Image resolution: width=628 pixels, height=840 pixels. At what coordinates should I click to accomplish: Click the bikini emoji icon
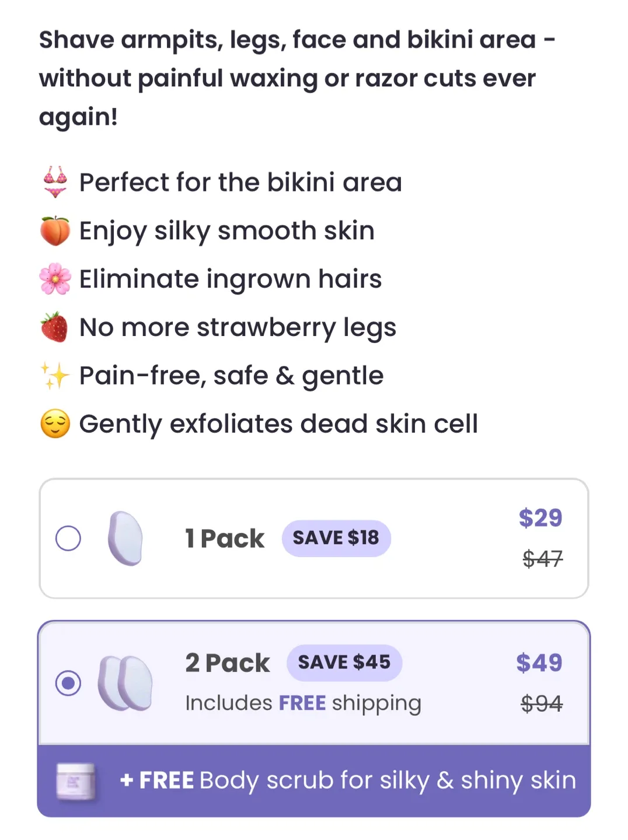coord(55,182)
